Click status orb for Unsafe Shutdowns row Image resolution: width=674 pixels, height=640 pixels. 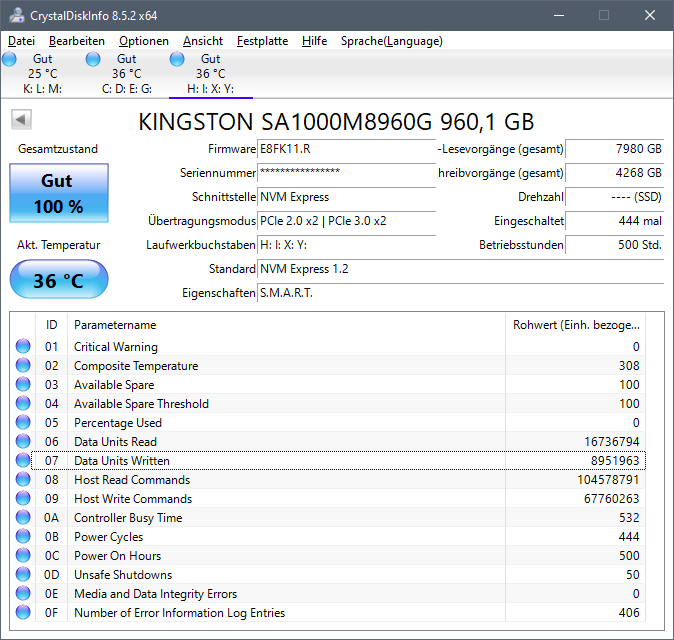click(23, 574)
